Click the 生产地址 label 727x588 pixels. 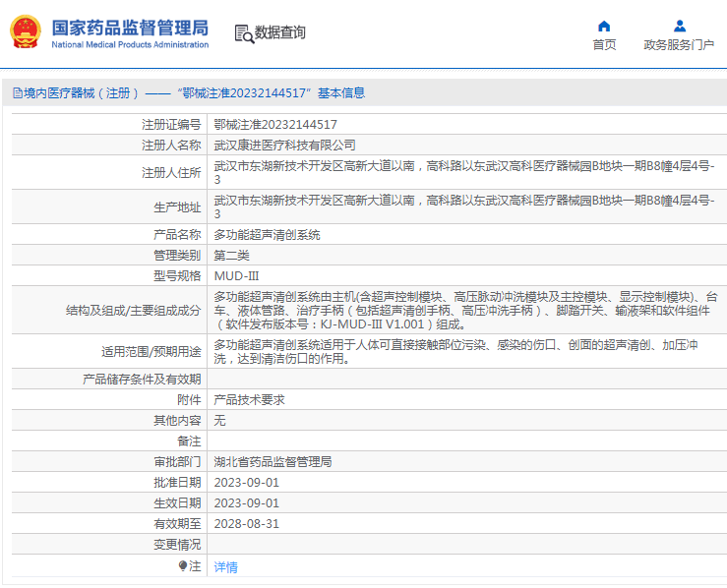(x=177, y=207)
